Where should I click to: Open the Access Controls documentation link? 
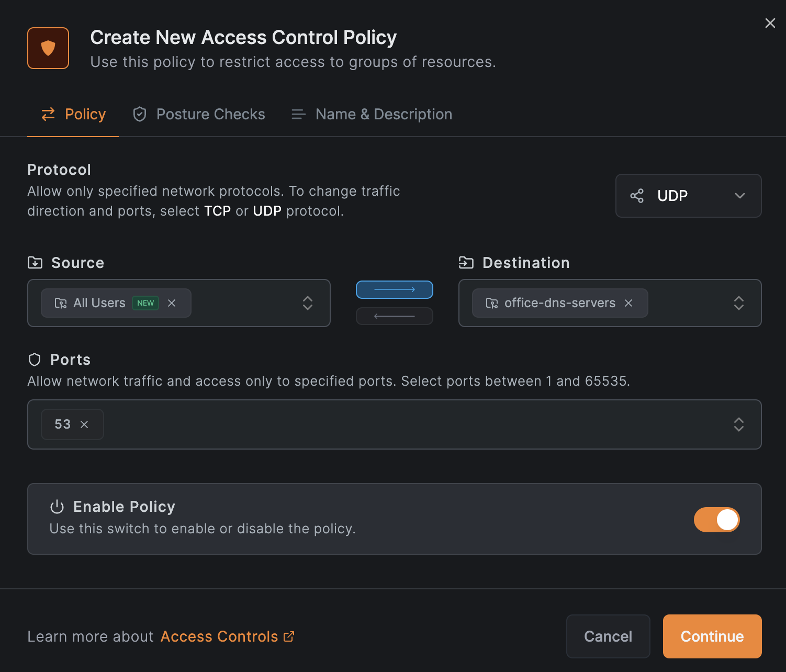point(227,636)
